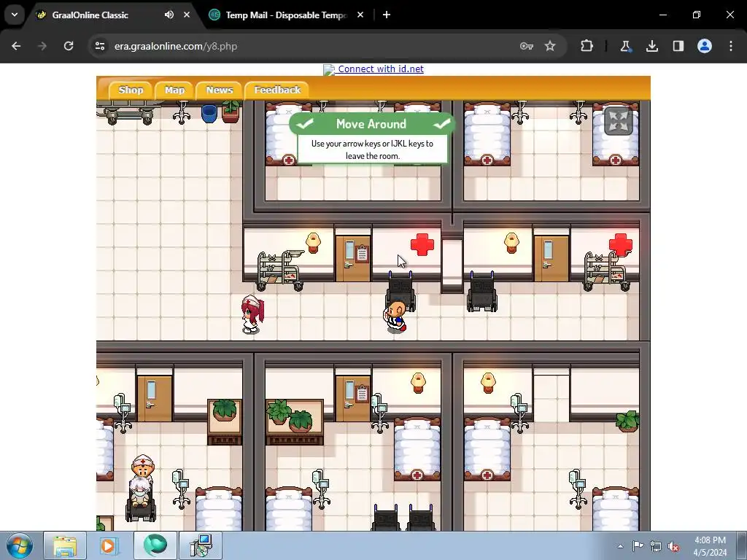The image size is (747, 560).
Task: Open network status tray icon
Action: point(656,546)
